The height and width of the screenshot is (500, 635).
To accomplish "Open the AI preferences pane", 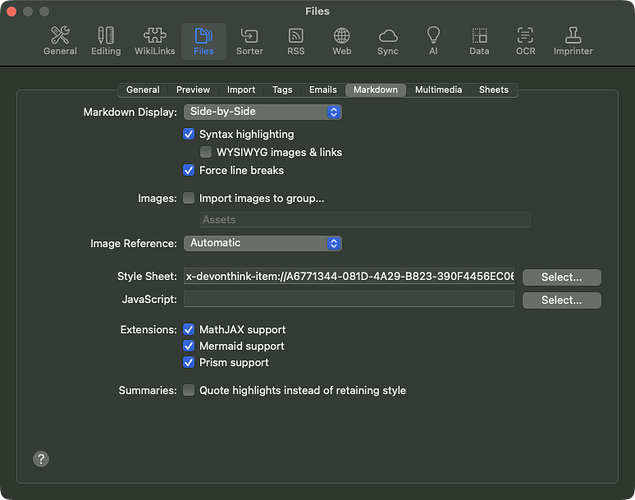I will click(x=433, y=41).
